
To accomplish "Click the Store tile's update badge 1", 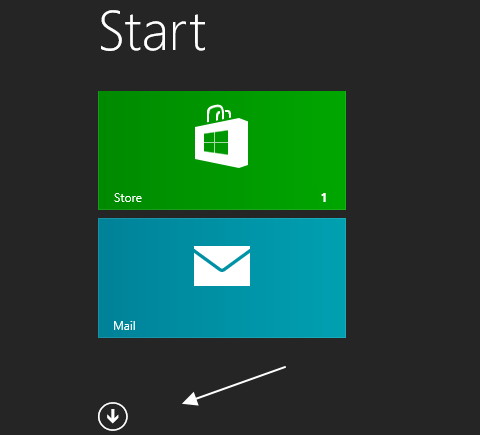I will pos(324,198).
